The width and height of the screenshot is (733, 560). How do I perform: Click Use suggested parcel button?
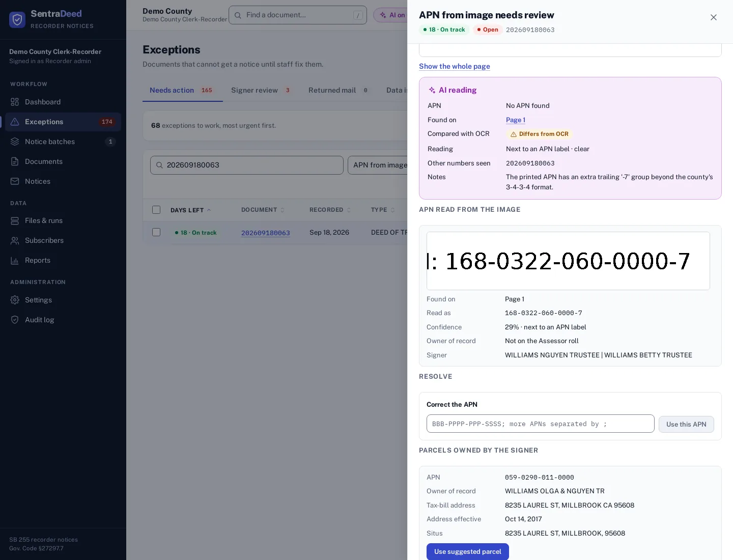tap(468, 552)
